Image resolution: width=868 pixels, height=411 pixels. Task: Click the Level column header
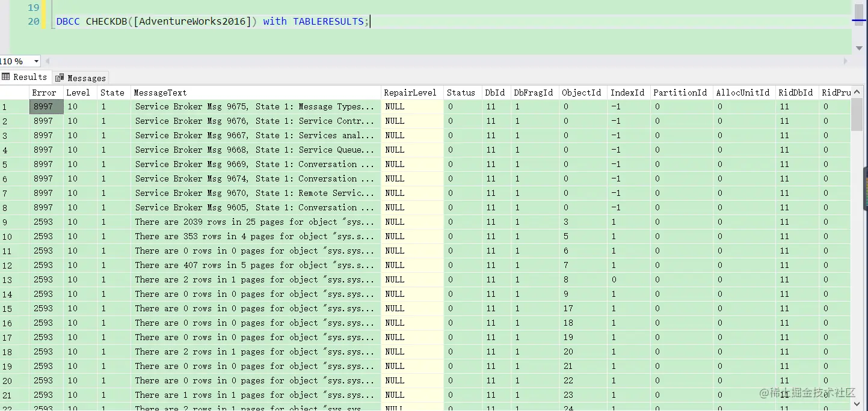coord(80,93)
